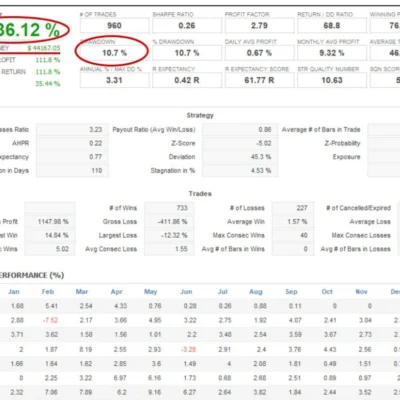The width and height of the screenshot is (400, 400).
Task: Select the 4.07 cell in Sep column
Action: pos(295,320)
